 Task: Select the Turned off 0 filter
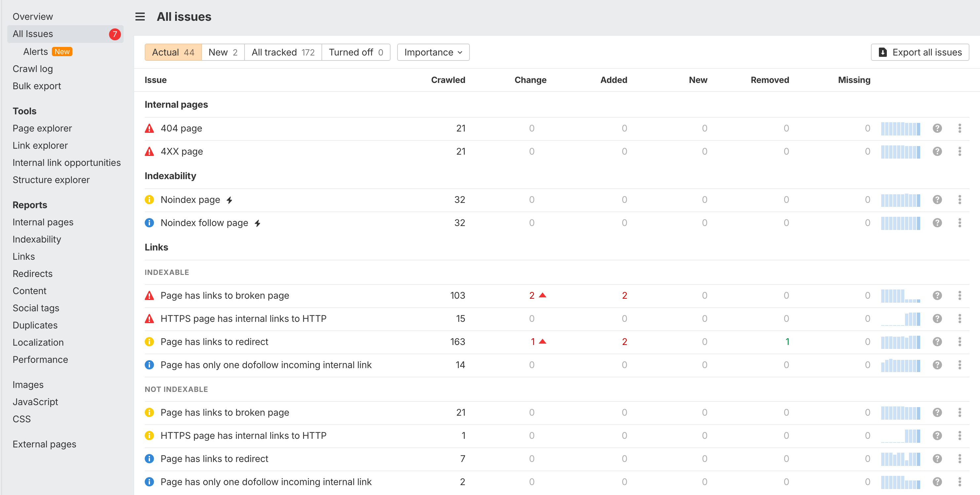click(x=355, y=52)
